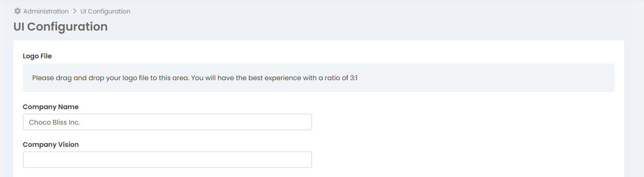This screenshot has height=177, width=644.
Task: Click the Logo File label
Action: pyautogui.click(x=37, y=56)
